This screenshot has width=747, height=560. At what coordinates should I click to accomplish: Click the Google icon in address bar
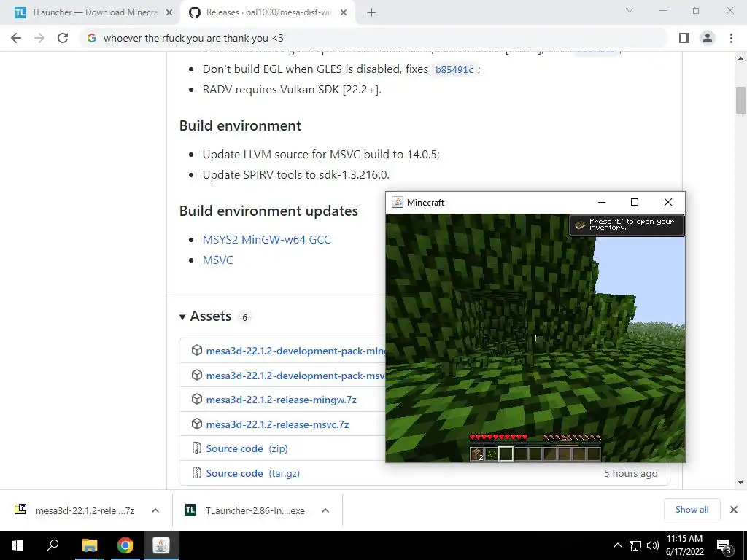92,38
